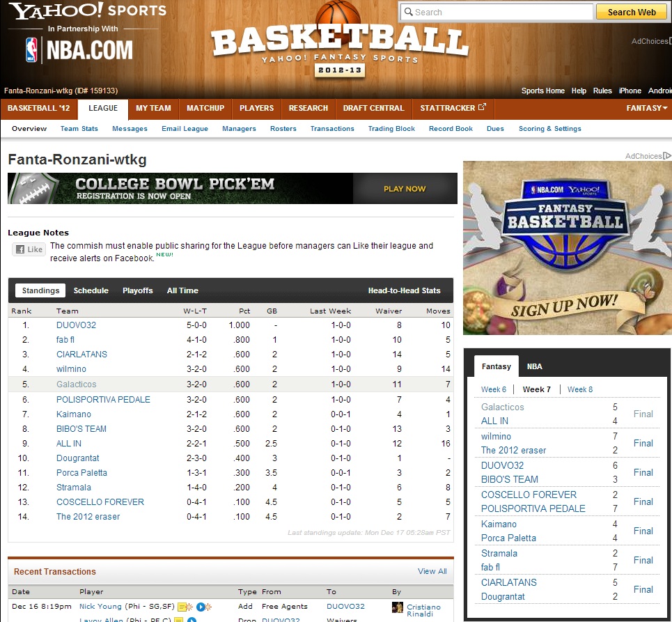
Task: Go to Week 8 scoreboard
Action: point(579,389)
